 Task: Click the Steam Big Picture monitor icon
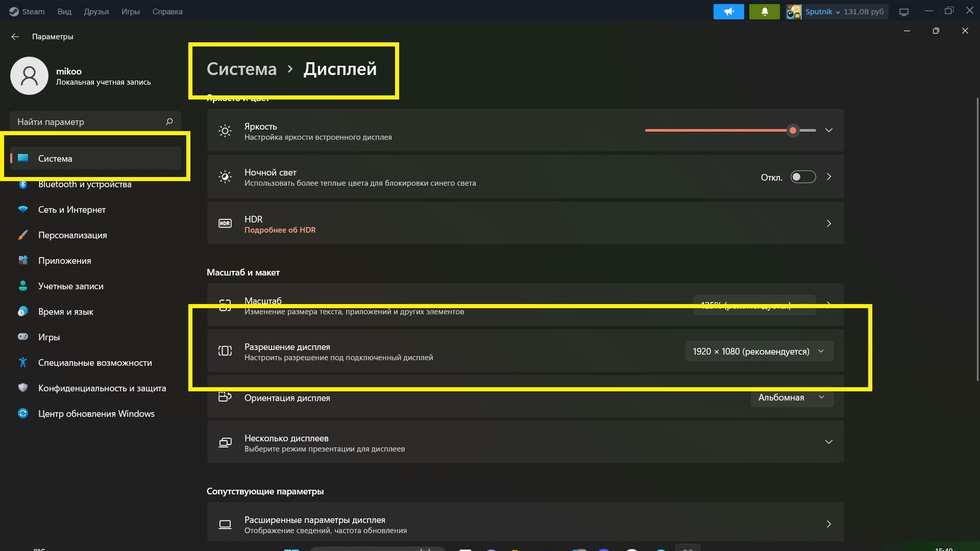(904, 12)
